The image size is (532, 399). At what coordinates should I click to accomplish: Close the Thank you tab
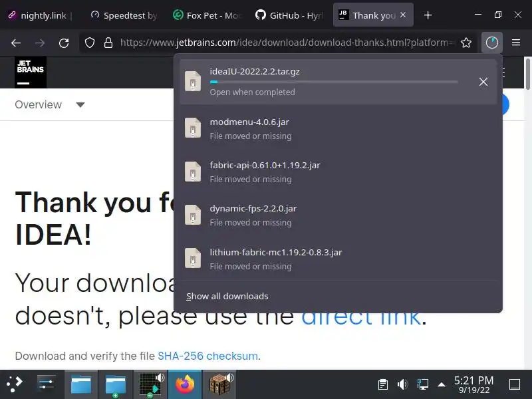pos(403,15)
